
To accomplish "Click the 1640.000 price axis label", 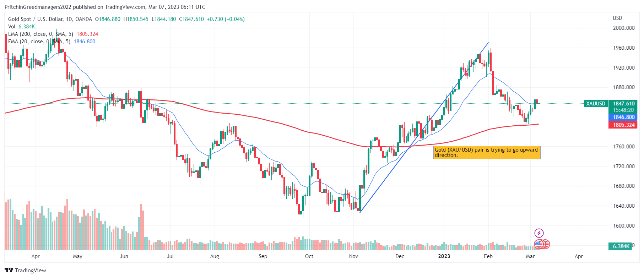I will click(x=624, y=206).
